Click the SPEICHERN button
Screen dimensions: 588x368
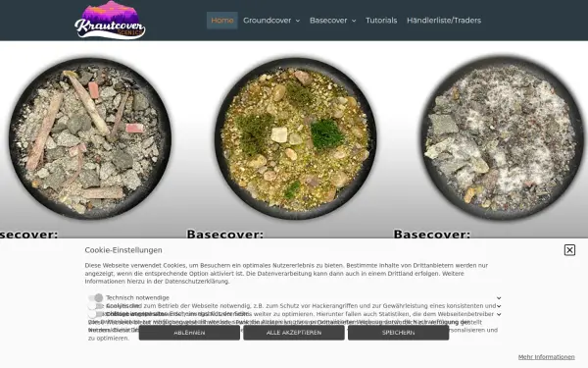(x=398, y=333)
